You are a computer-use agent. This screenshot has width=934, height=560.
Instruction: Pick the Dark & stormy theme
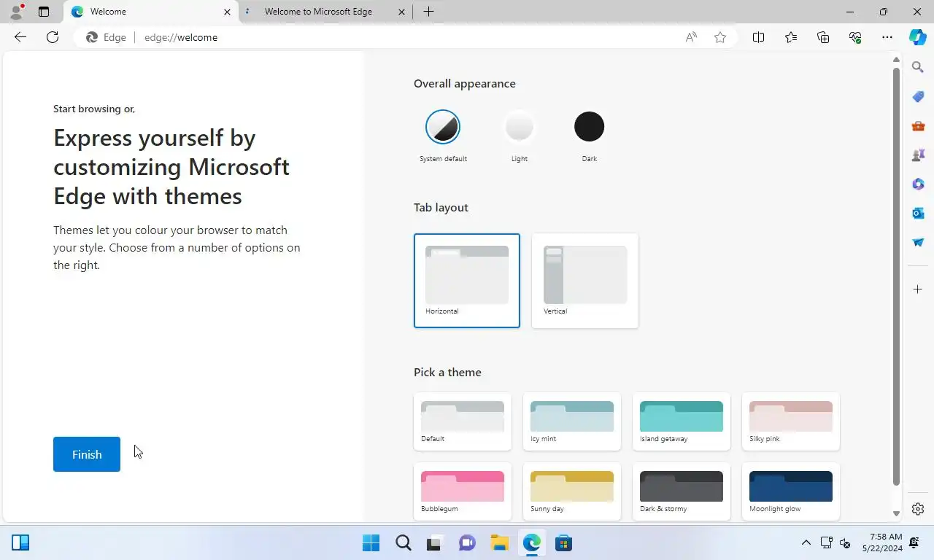682,491
